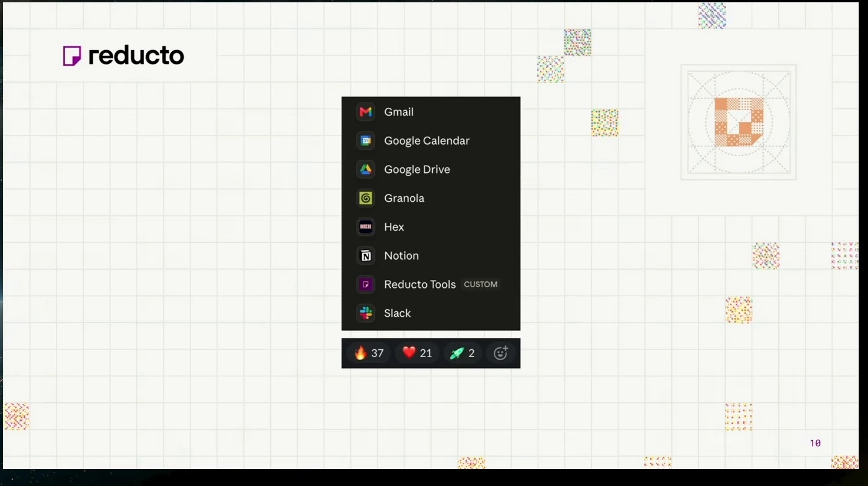Click the Granola spiral icon

point(365,198)
